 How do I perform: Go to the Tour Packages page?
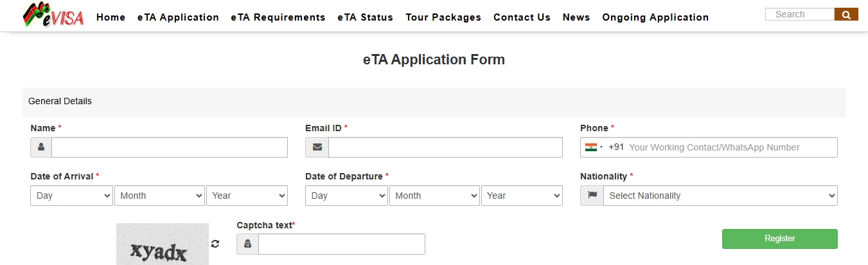[x=443, y=17]
